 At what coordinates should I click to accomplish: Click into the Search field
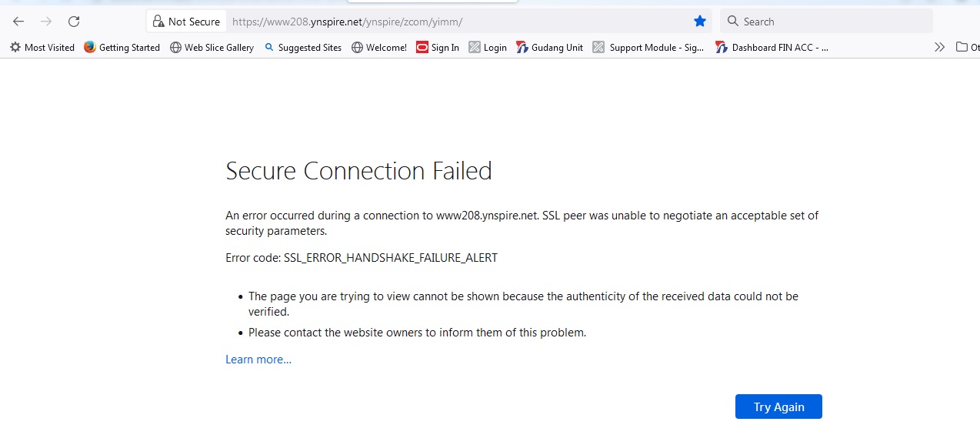pyautogui.click(x=826, y=22)
